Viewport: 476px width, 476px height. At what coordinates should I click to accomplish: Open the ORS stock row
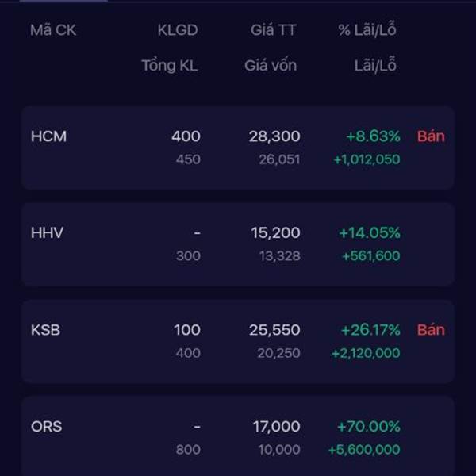pos(238,436)
